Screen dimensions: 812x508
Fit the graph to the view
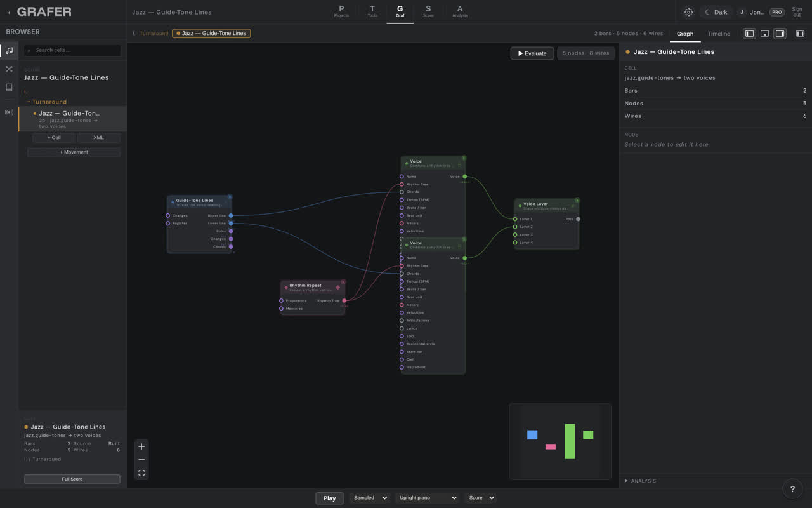click(141, 472)
